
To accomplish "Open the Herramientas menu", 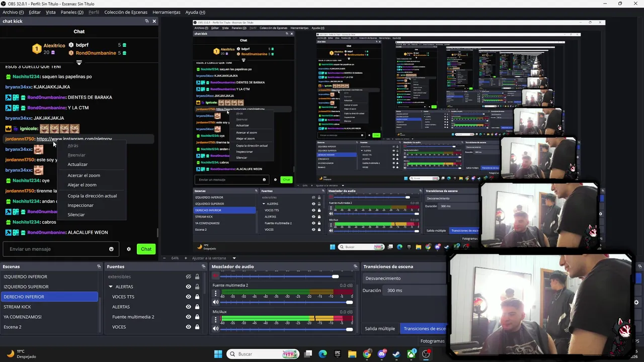I will pos(167,12).
